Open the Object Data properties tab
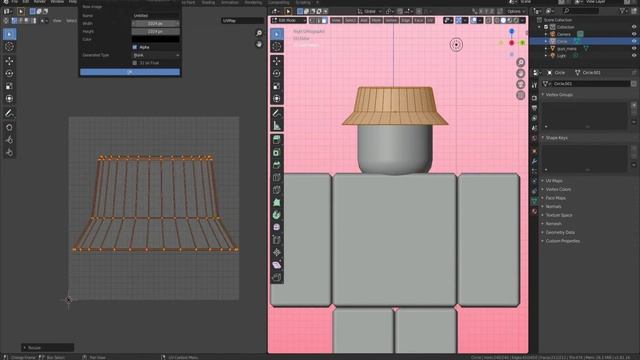The image size is (640, 360). (x=534, y=201)
